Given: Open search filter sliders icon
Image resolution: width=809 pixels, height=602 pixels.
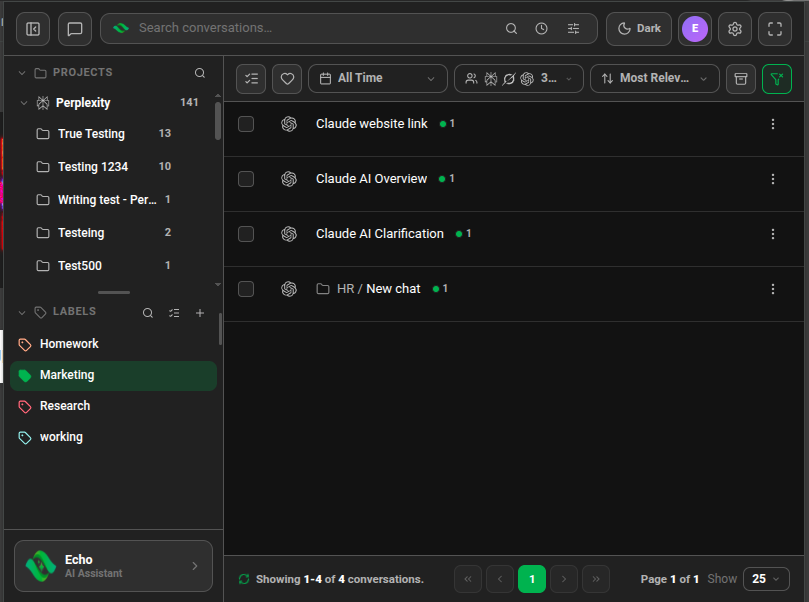Looking at the screenshot, I should pyautogui.click(x=573, y=29).
